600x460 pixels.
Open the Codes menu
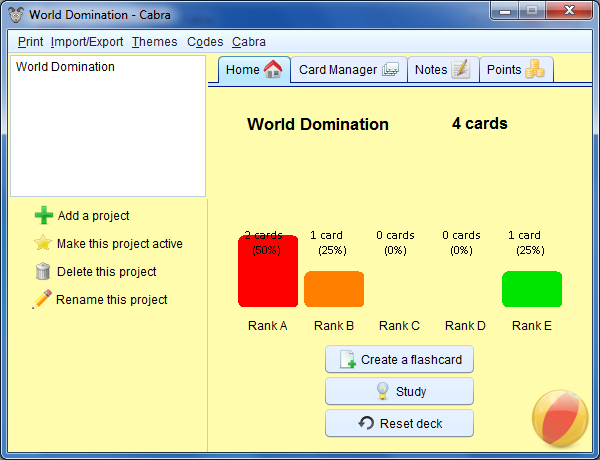click(205, 42)
